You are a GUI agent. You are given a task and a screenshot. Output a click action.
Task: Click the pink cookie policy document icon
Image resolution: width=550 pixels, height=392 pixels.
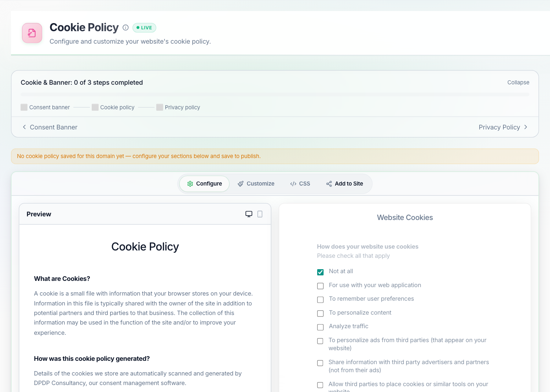pyautogui.click(x=32, y=33)
